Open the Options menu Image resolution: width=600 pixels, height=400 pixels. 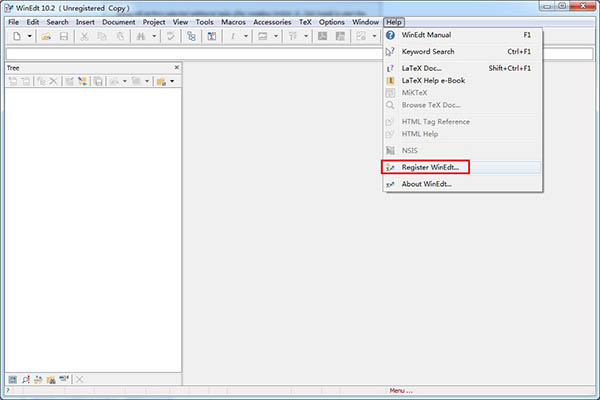pos(332,22)
